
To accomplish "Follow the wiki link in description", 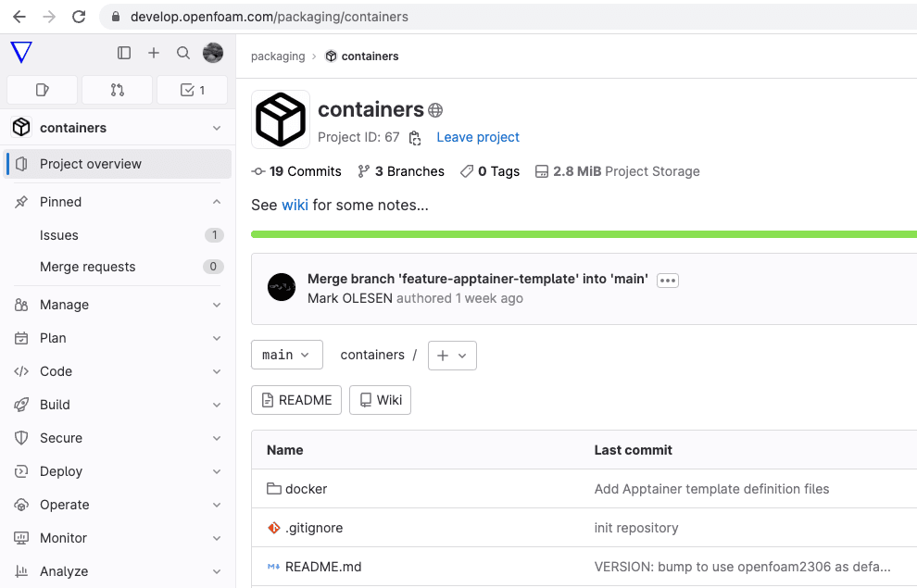I will tap(295, 205).
